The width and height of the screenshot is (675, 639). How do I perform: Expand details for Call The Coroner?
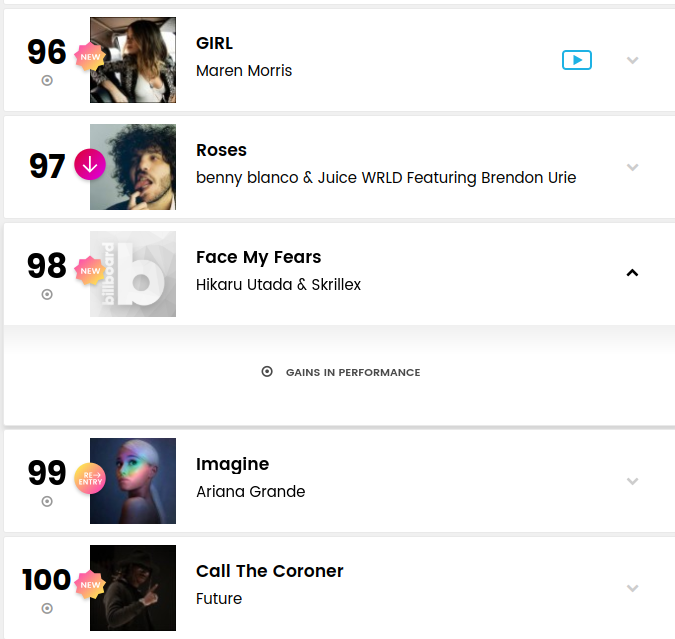tap(632, 588)
